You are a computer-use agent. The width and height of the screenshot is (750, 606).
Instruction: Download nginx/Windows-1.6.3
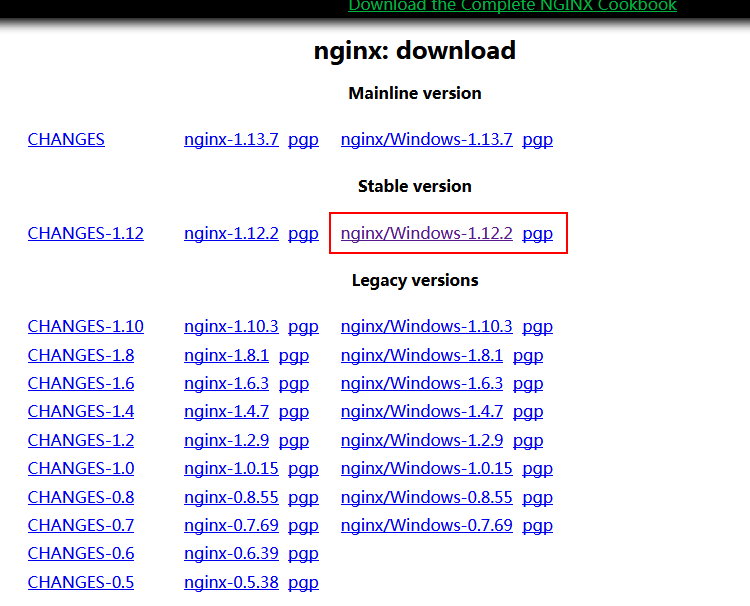point(422,384)
